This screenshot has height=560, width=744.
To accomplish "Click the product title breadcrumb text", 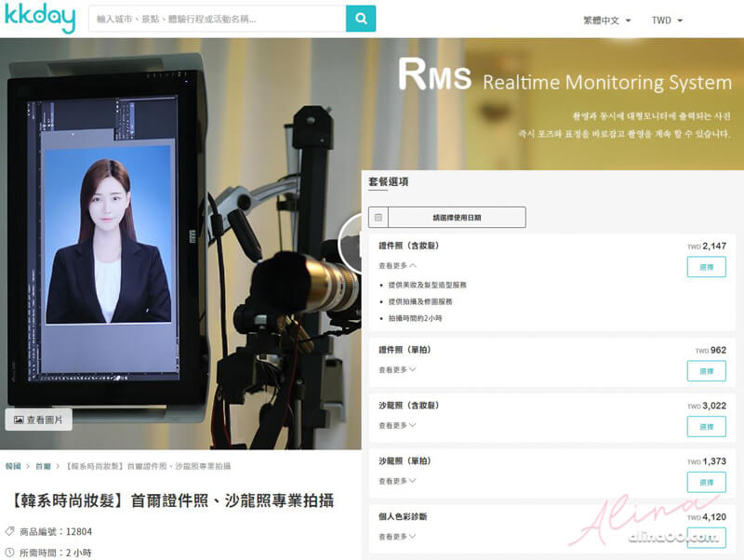I will pyautogui.click(x=148, y=466).
